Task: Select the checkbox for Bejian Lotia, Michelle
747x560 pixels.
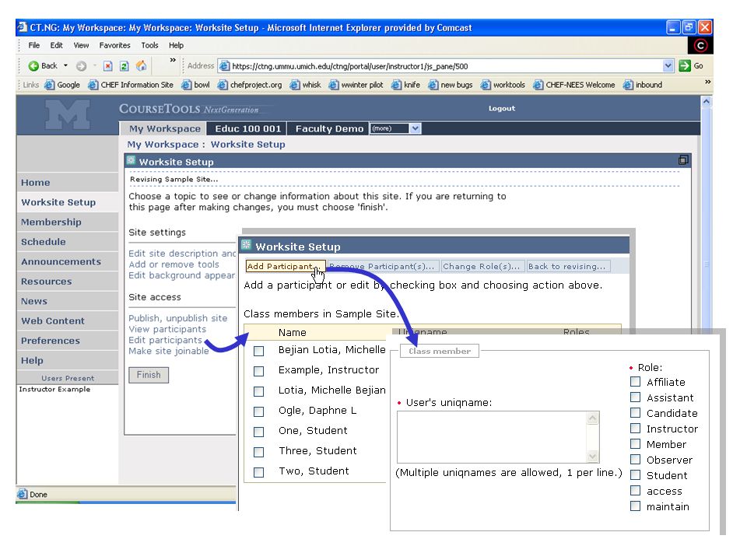Action: click(258, 351)
